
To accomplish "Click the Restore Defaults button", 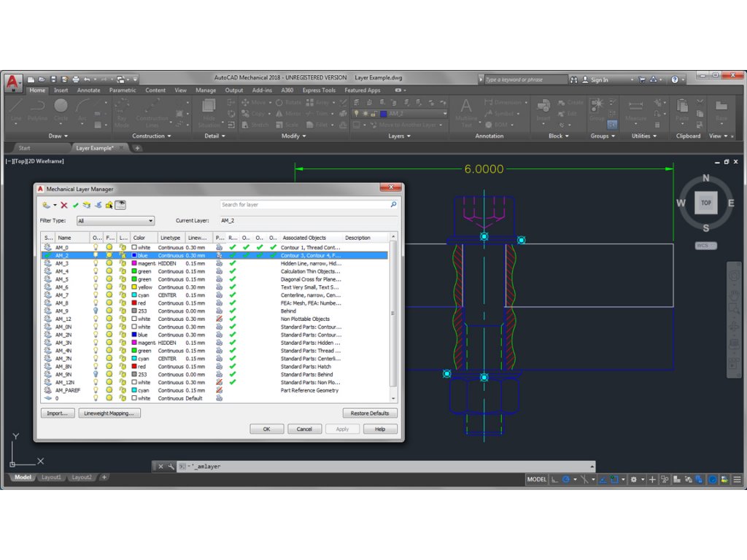I will click(x=370, y=413).
